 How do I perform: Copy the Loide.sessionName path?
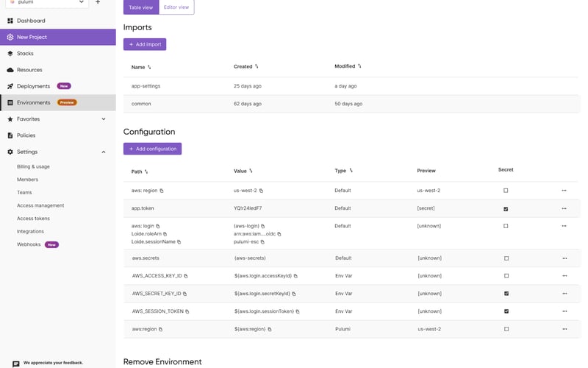179,242
